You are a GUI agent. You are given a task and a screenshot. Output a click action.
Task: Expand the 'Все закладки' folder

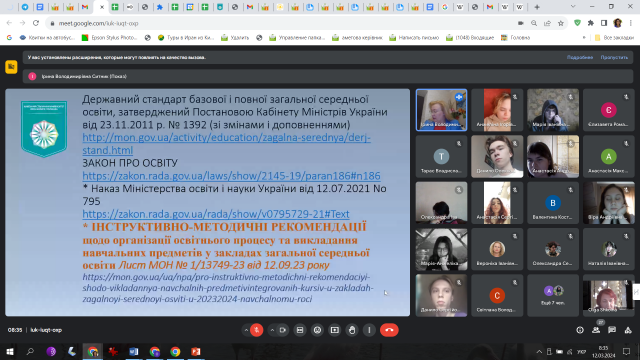614,38
